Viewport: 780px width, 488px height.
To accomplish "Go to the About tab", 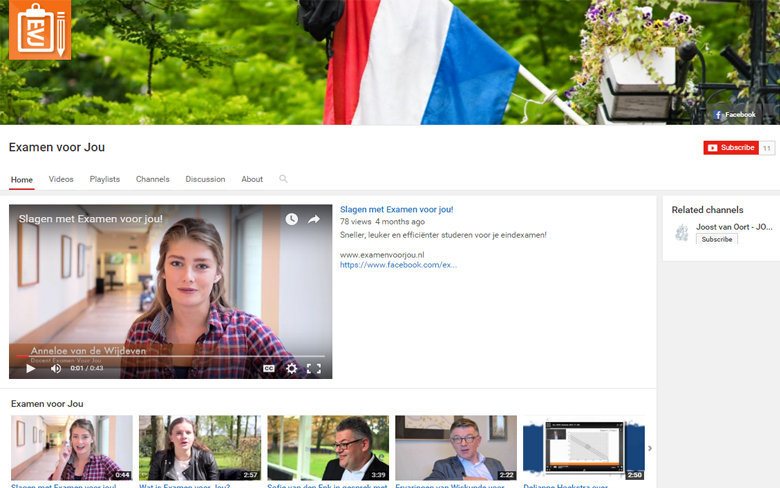I will tap(252, 179).
